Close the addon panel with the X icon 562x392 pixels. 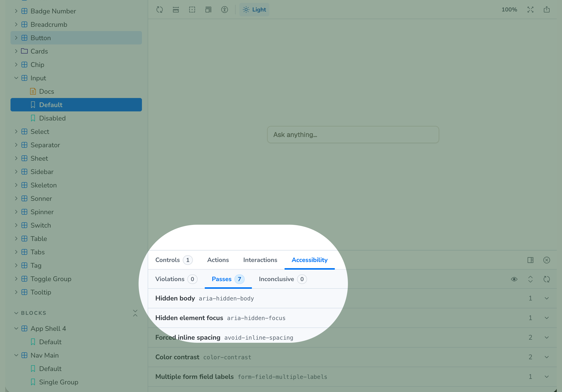(x=546, y=260)
